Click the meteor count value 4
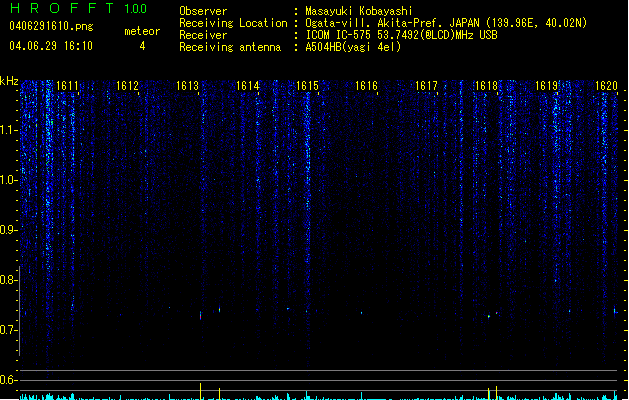Viewport: 629px width, 400px height. [x=142, y=46]
